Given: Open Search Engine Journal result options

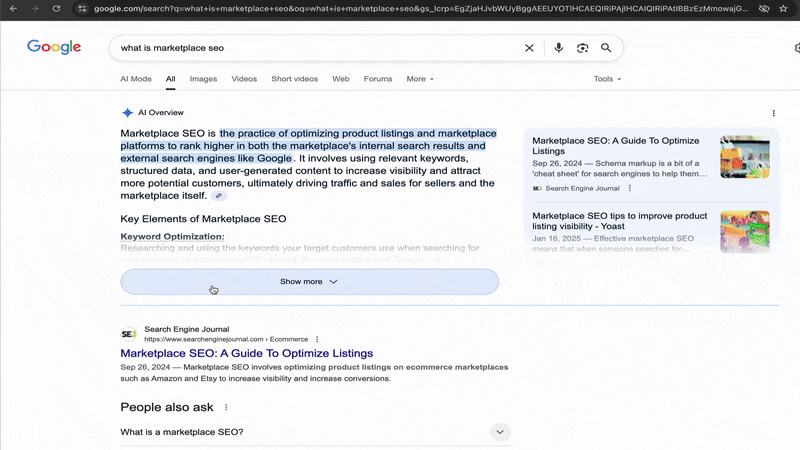Looking at the screenshot, I should point(318,339).
